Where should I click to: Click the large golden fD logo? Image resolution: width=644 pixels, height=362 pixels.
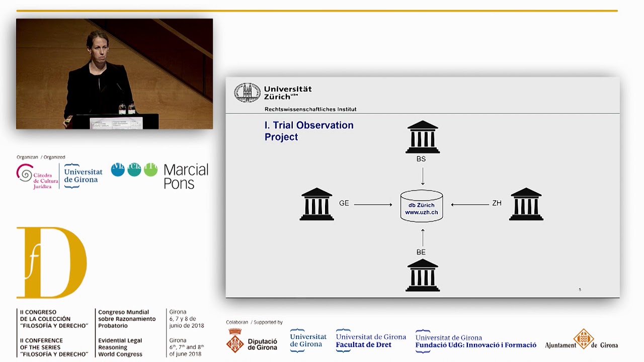click(x=52, y=262)
